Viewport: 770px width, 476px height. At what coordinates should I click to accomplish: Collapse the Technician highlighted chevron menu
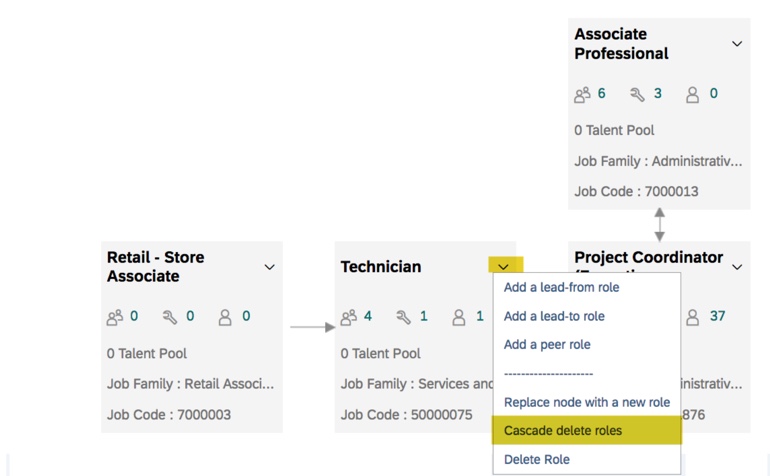[503, 267]
